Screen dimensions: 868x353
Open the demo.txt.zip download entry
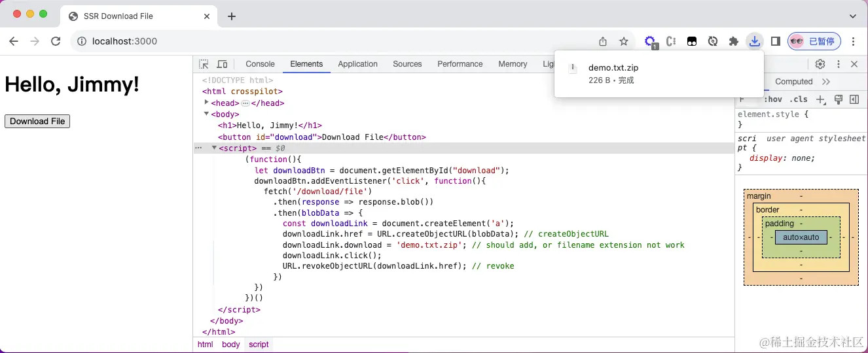[659, 74]
